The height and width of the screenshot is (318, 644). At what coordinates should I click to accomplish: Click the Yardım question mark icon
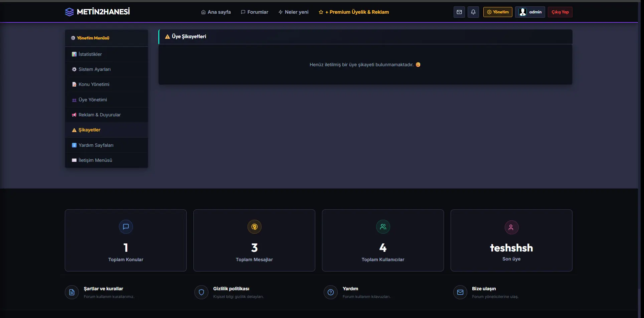(x=331, y=292)
